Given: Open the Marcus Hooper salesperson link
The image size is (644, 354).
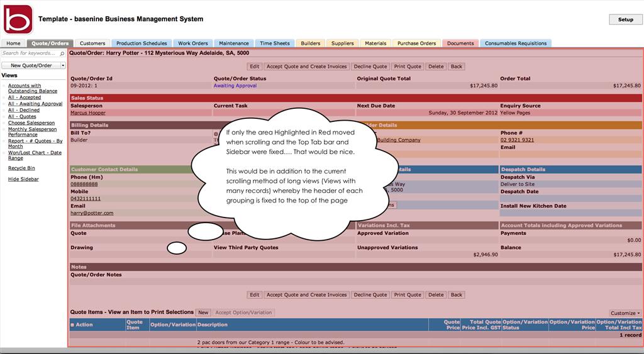Looking at the screenshot, I should click(88, 113).
